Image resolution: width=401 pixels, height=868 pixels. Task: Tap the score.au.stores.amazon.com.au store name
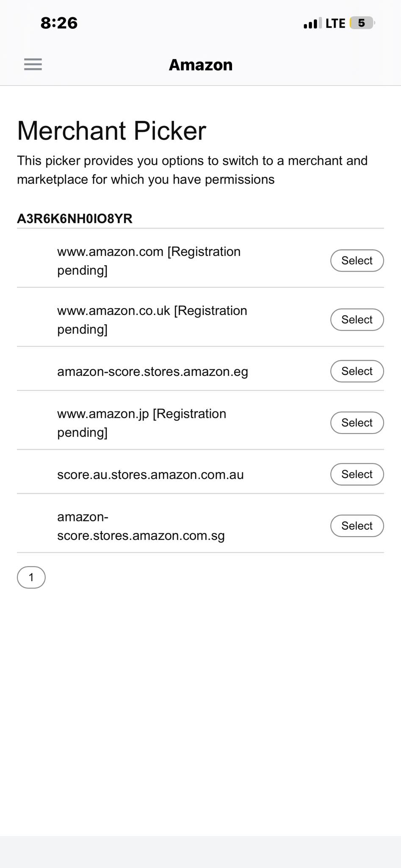click(x=151, y=475)
